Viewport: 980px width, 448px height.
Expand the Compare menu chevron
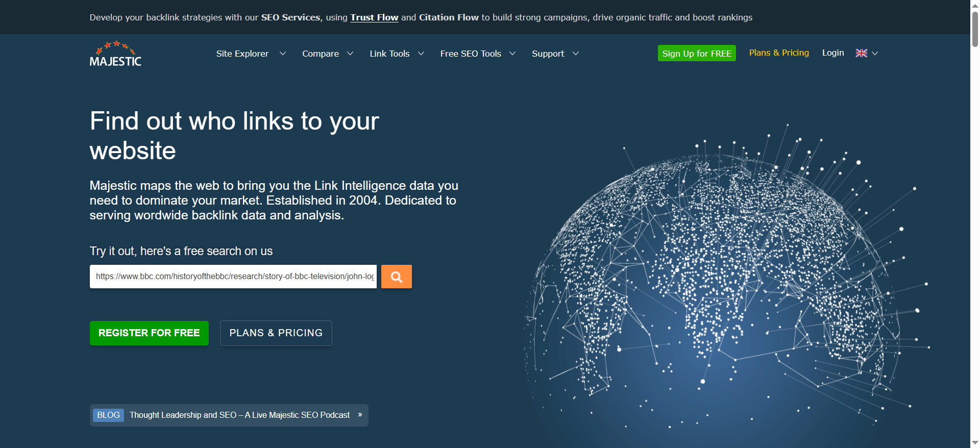coord(350,54)
